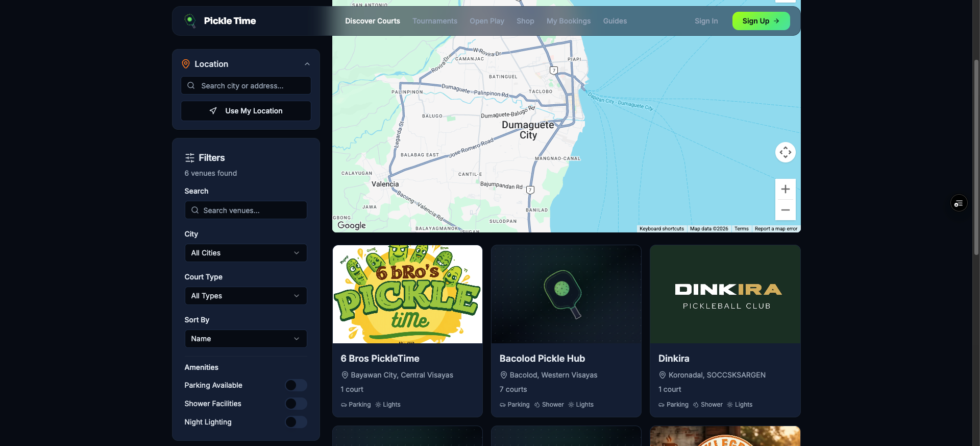Viewport: 980px width, 446px height.
Task: Open the Guides page
Action: pos(615,21)
